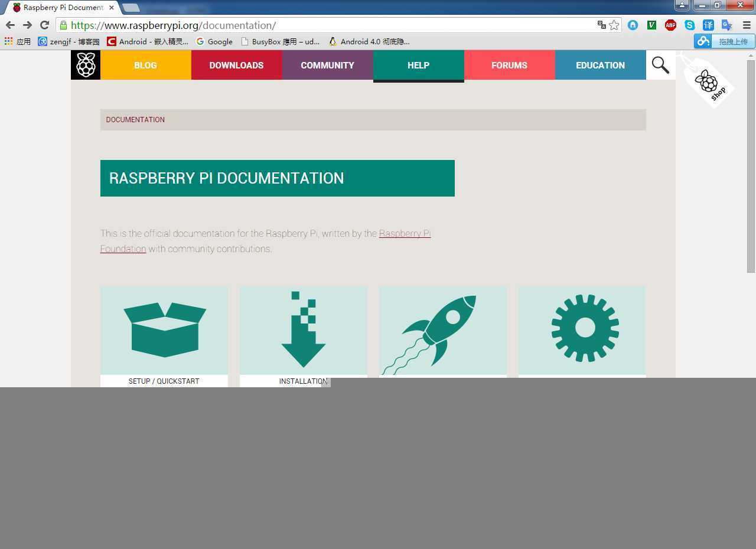Image resolution: width=756 pixels, height=549 pixels.
Task: Open the DOWNLOADS navigation tab
Action: pos(236,65)
